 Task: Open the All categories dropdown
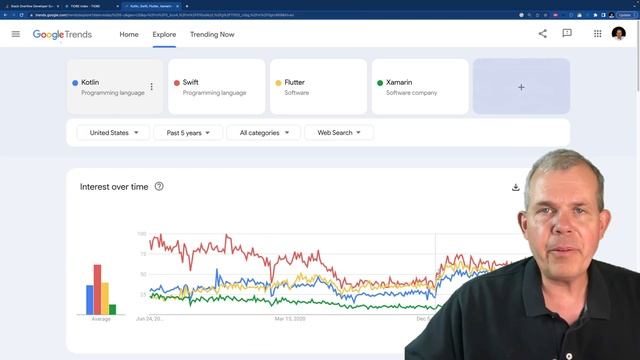click(264, 133)
